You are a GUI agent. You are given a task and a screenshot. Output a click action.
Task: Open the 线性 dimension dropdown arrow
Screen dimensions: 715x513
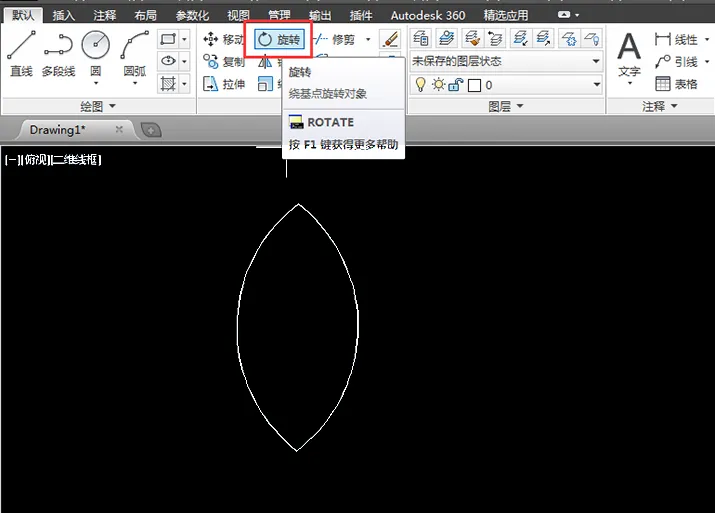click(x=707, y=40)
